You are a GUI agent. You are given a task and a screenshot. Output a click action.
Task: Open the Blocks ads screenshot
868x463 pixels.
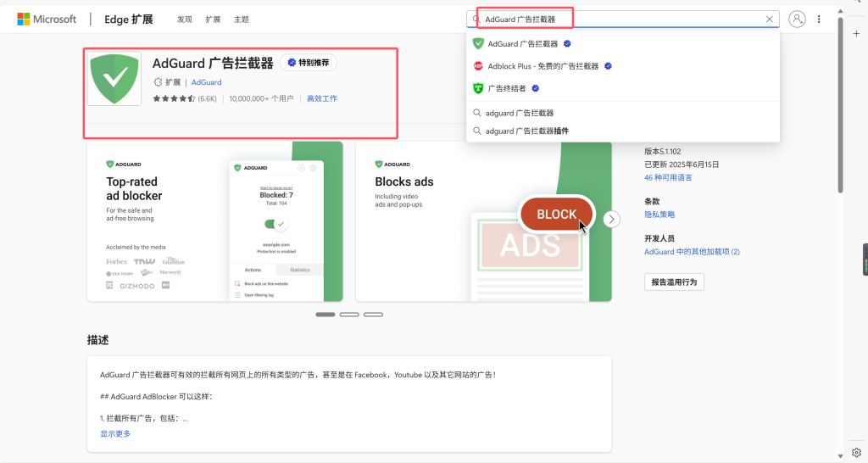[x=484, y=221]
